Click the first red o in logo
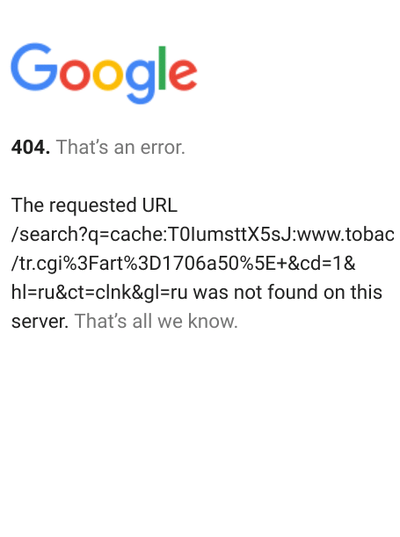This screenshot has height=537, width=400. [x=75, y=75]
